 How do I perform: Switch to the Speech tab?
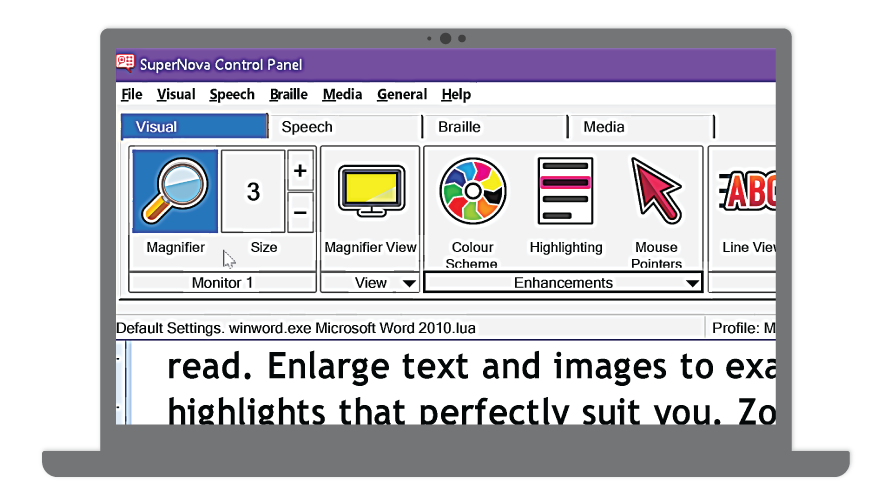[x=345, y=126]
